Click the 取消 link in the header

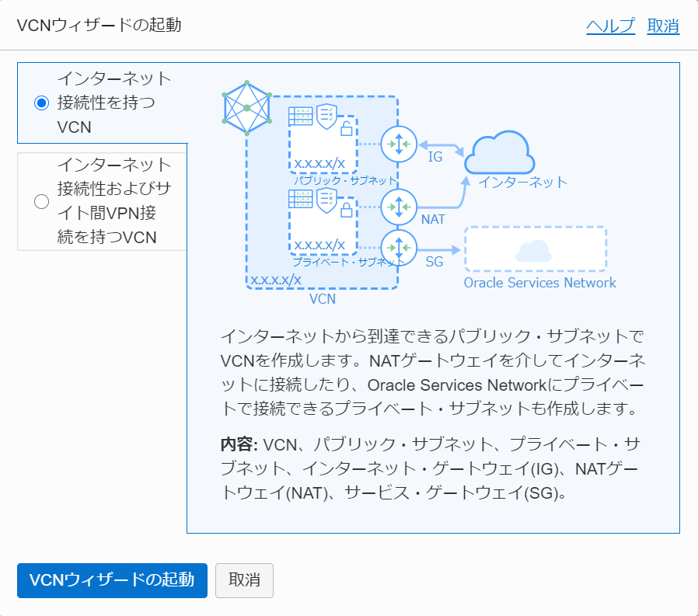664,26
